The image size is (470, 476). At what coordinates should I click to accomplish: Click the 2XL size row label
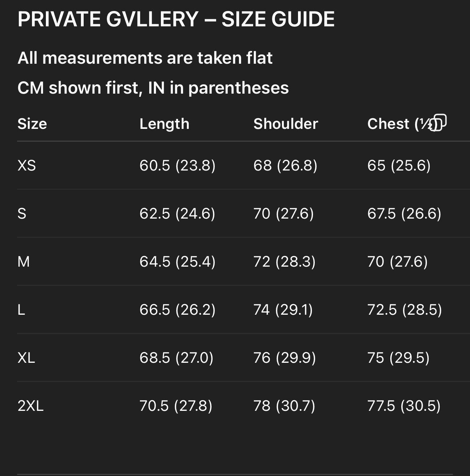point(31,406)
